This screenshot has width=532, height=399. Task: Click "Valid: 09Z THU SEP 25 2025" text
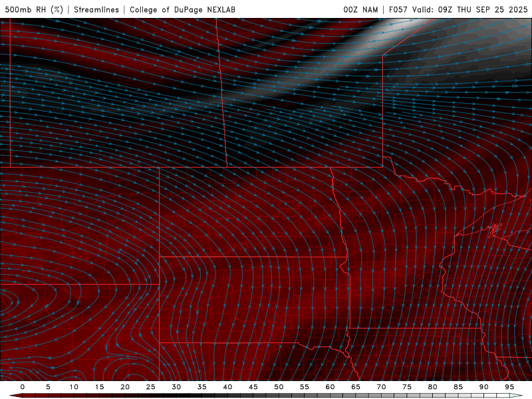coord(470,9)
